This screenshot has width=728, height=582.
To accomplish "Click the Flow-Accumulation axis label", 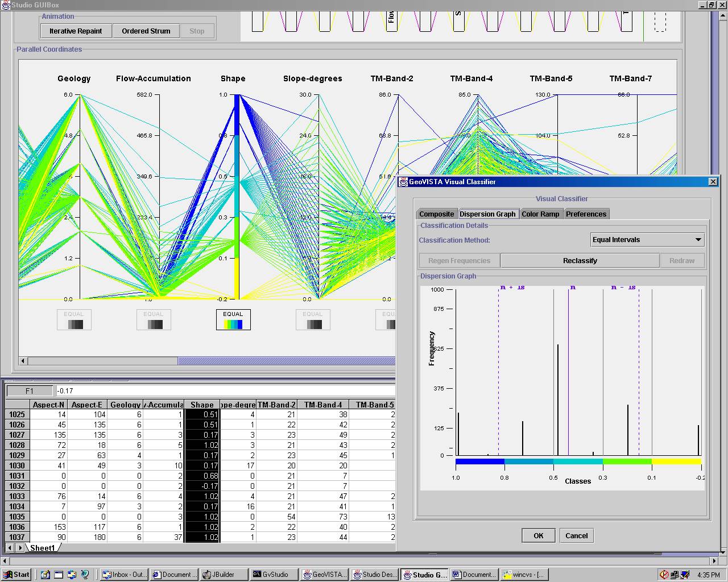I will pos(154,78).
